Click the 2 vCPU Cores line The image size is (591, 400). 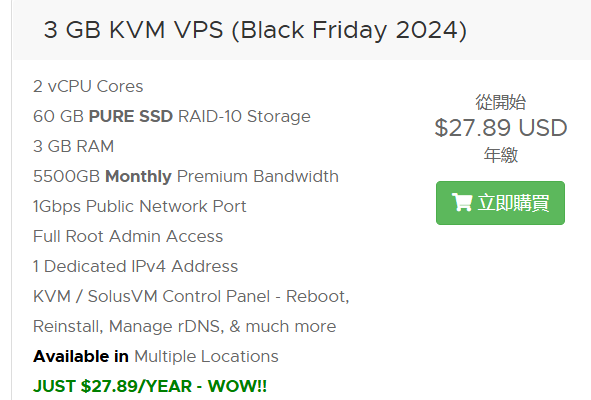88,86
